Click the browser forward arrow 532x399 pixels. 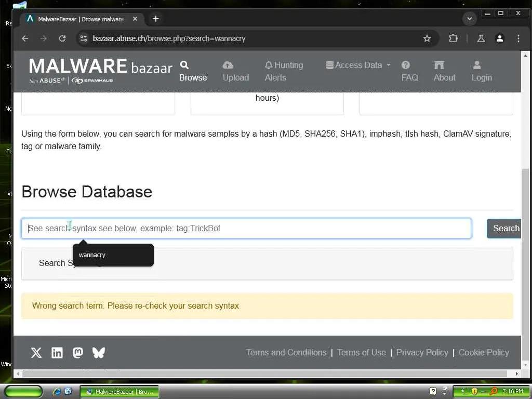pyautogui.click(x=44, y=38)
